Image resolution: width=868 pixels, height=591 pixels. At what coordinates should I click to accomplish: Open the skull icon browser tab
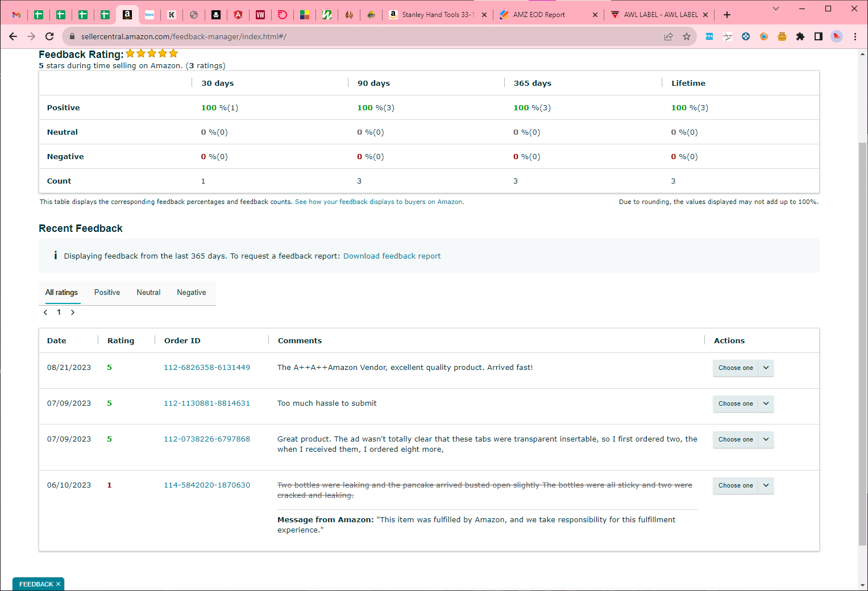[216, 15]
